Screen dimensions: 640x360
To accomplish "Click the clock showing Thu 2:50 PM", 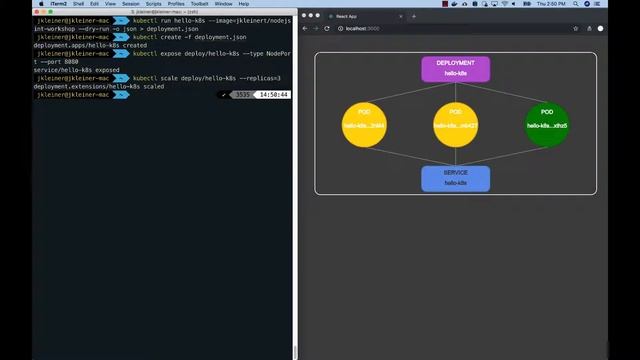I will (x=551, y=4).
